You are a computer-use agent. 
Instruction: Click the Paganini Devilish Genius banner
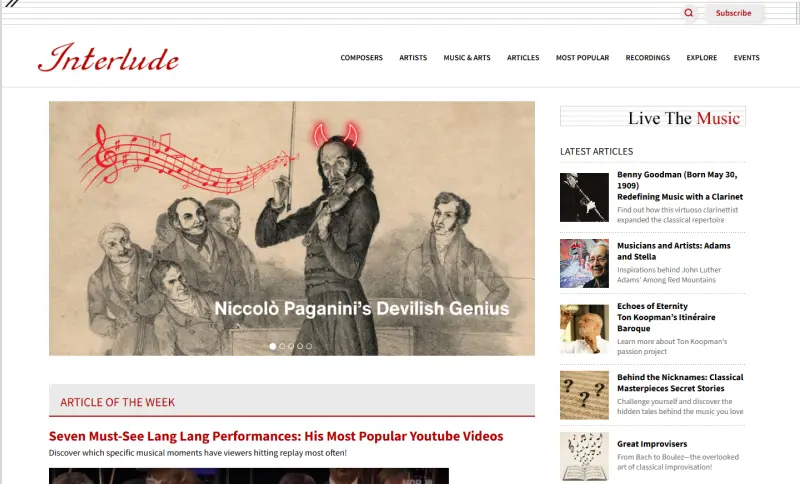point(291,228)
